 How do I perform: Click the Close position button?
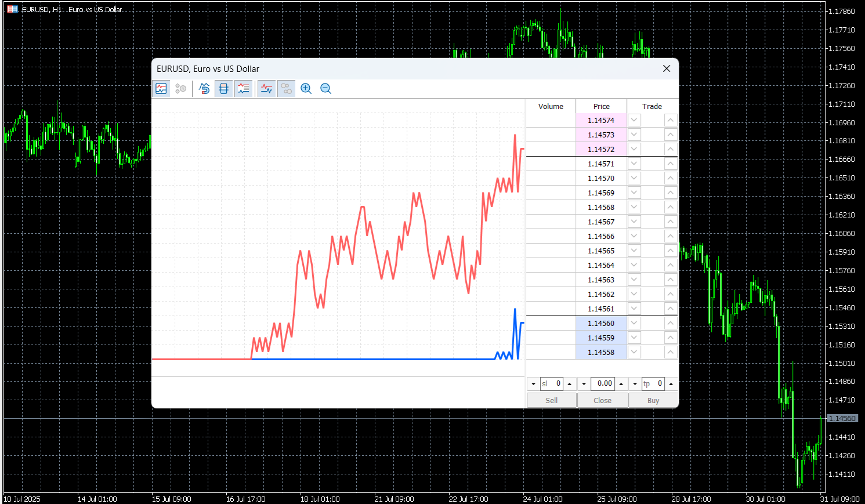(x=603, y=400)
